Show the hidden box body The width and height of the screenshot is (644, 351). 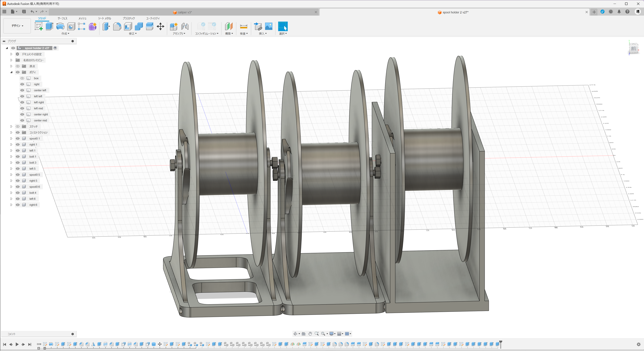(x=22, y=78)
